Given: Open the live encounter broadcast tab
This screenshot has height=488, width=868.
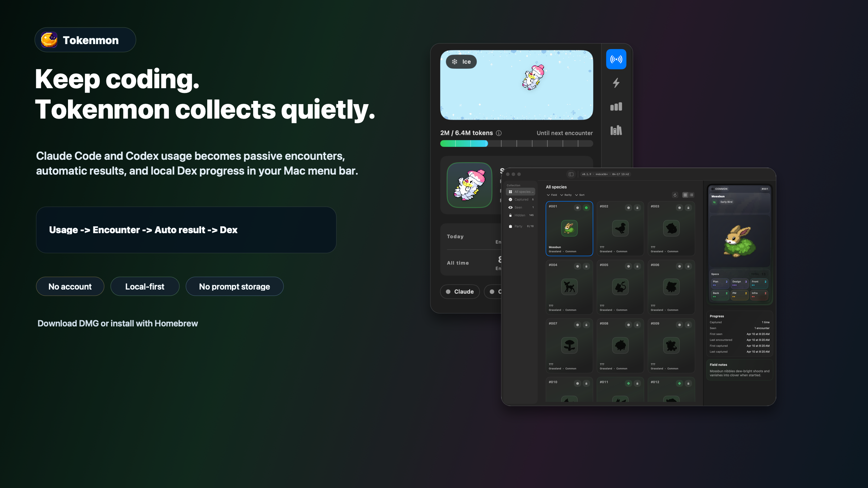Looking at the screenshot, I should (616, 59).
